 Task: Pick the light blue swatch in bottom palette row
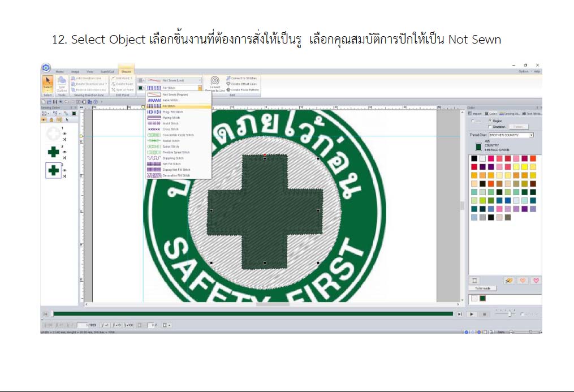tap(474, 217)
